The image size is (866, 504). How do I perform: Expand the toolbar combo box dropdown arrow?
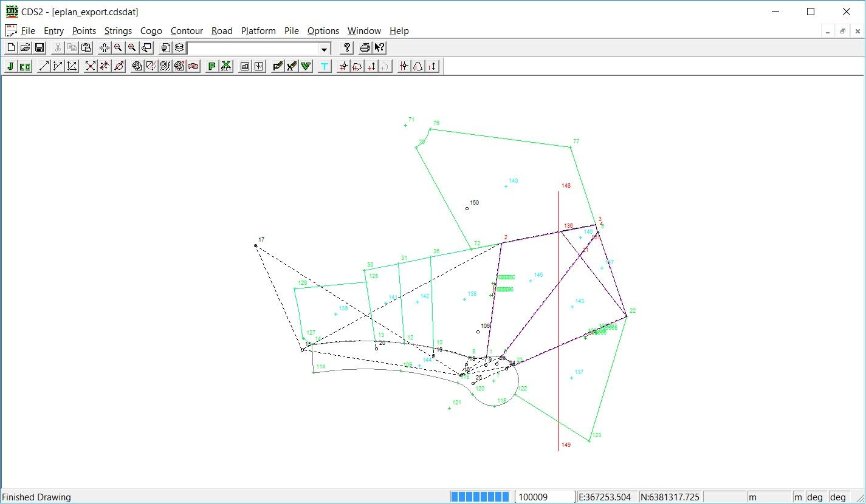[x=325, y=49]
